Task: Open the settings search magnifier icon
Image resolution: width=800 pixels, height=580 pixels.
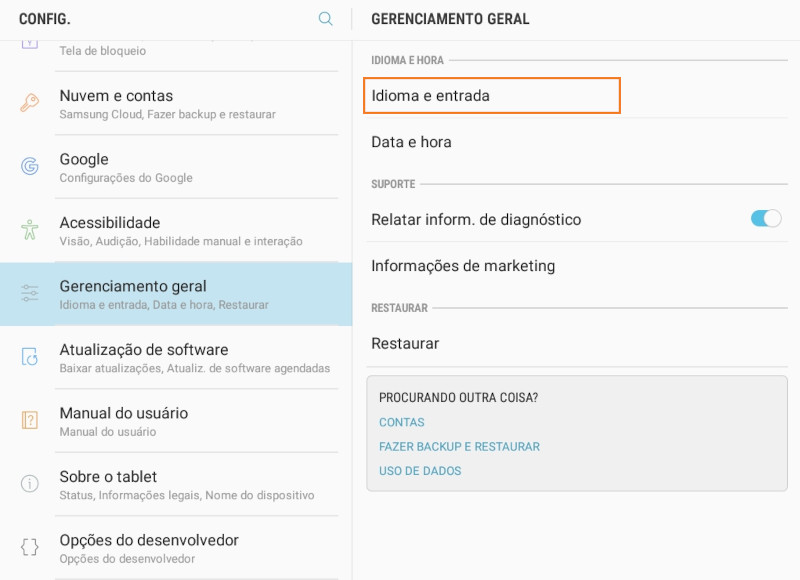Action: pos(325,19)
